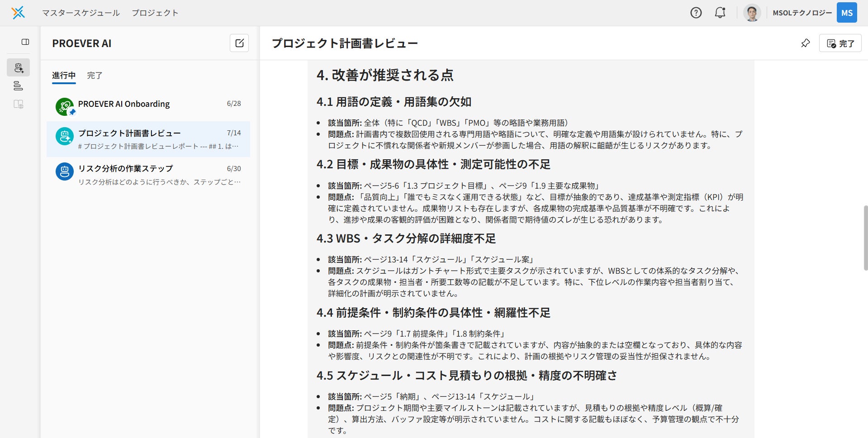Viewport: 868px width, 438px height.
Task: Click heading 4.3 WBS・タスク分解の詳細度不足
Action: click(x=406, y=238)
